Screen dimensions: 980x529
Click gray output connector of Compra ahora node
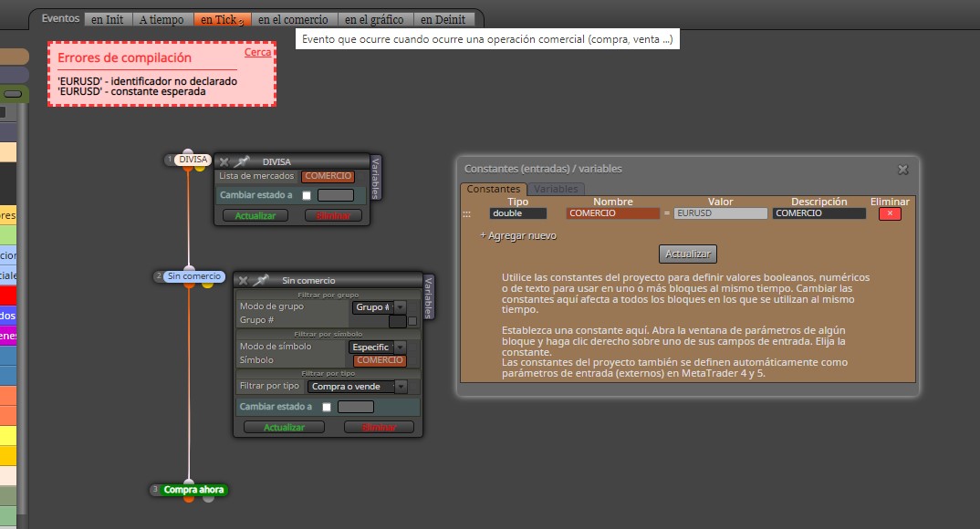(x=209, y=498)
